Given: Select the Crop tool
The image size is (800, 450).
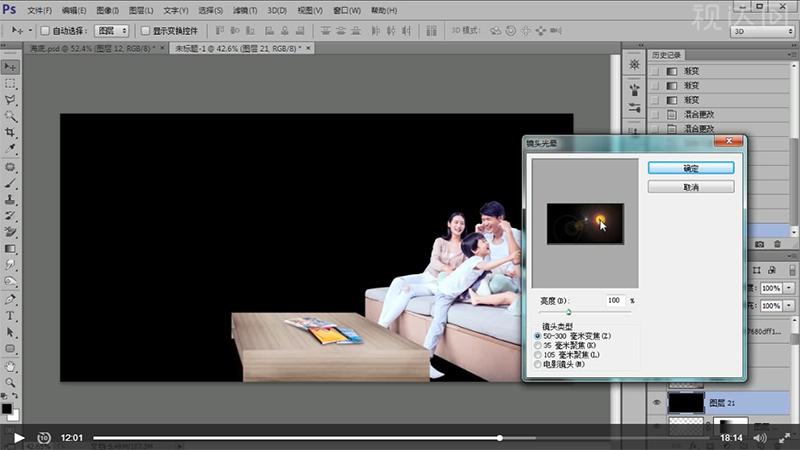Looking at the screenshot, I should point(10,133).
